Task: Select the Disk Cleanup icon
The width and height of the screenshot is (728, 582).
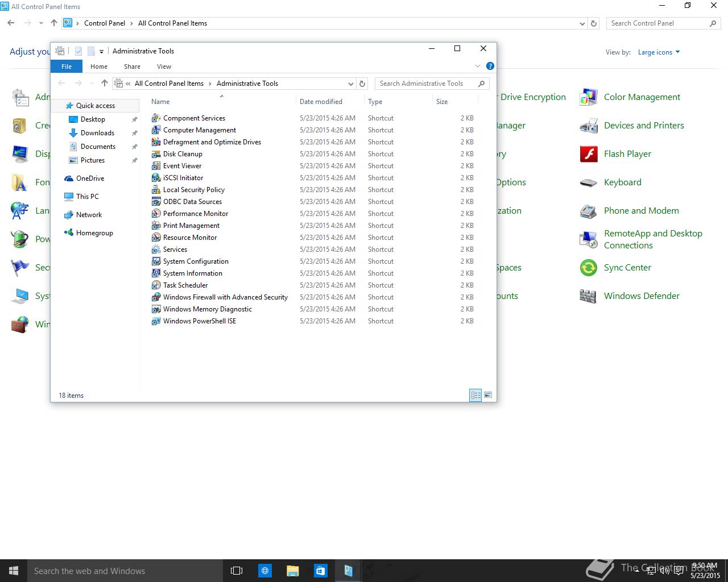Action: (156, 154)
